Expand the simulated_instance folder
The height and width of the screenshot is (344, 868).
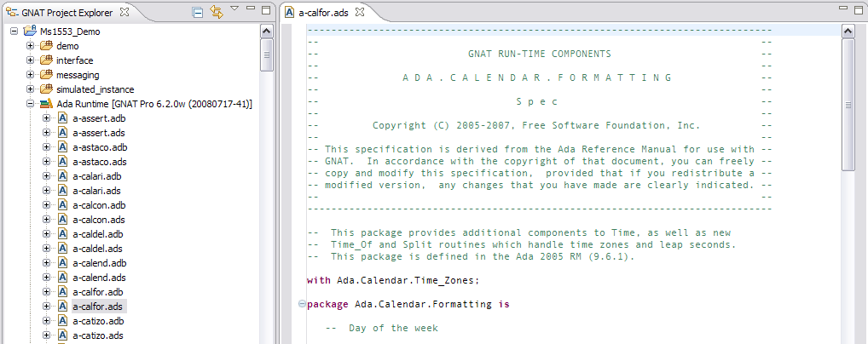coord(31,89)
